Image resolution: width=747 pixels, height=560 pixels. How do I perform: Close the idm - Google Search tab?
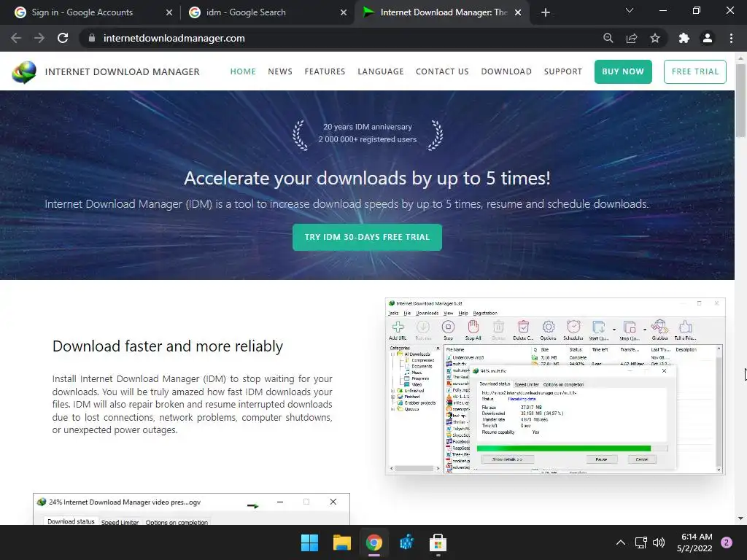coord(344,12)
